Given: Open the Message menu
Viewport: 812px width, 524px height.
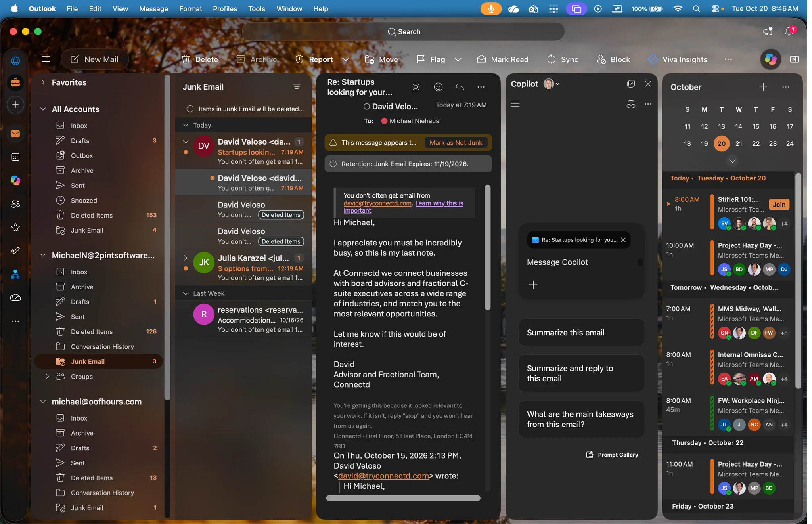Looking at the screenshot, I should [153, 9].
